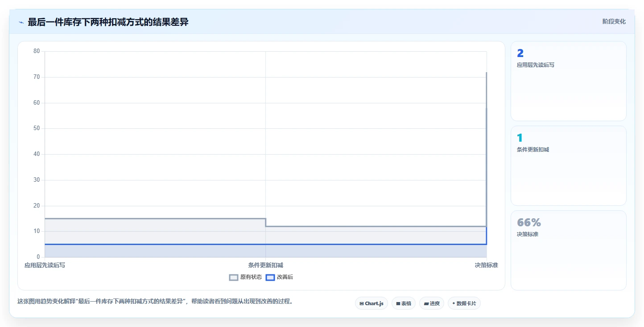This screenshot has height=327, width=644.
Task: Click the lightning icon beside the chart title
Action: click(21, 22)
